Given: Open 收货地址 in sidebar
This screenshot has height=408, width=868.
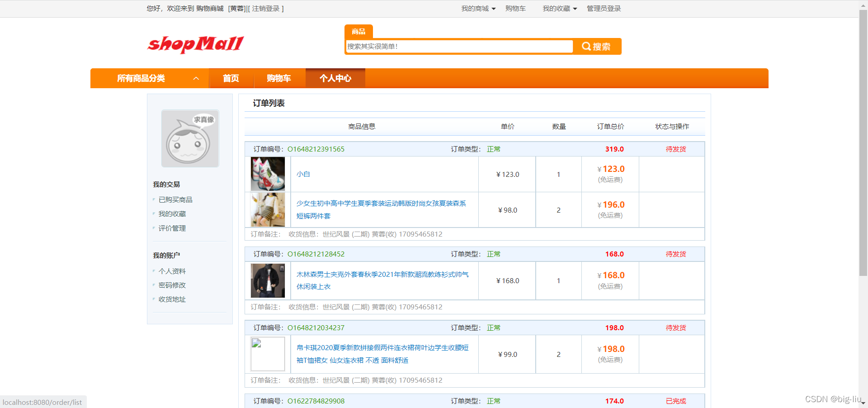Looking at the screenshot, I should click(172, 299).
